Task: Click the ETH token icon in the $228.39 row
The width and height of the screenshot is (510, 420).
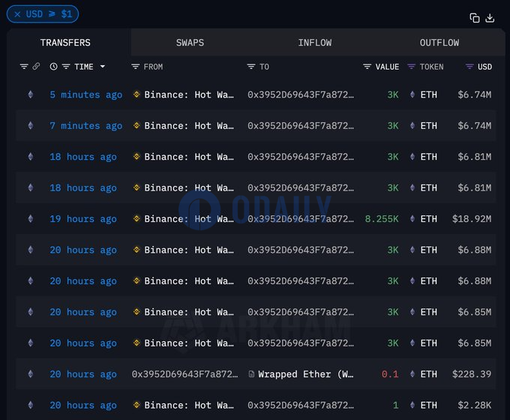Action: coord(412,374)
